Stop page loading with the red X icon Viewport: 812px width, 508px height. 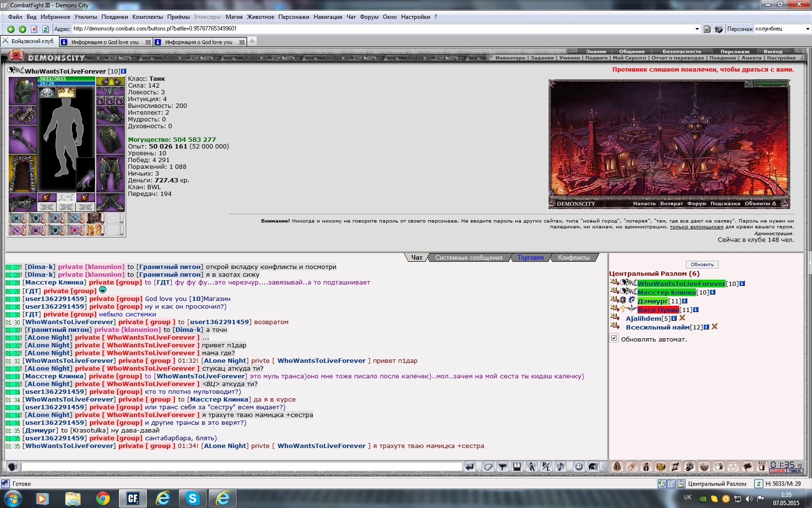tap(34, 29)
